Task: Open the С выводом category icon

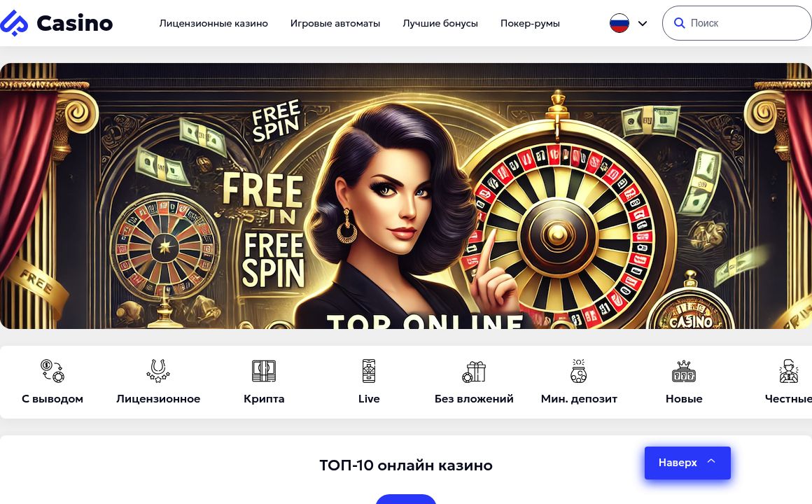Action: coord(52,371)
